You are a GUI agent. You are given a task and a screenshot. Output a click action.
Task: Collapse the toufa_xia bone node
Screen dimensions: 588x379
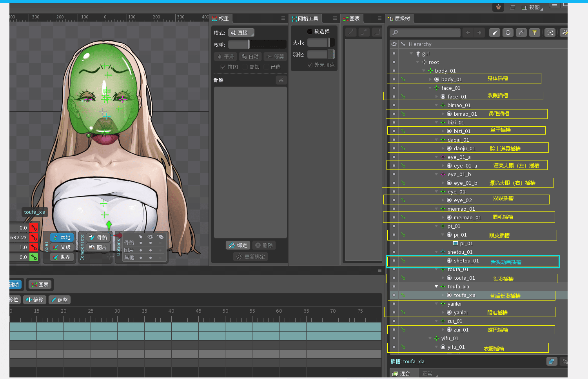point(436,286)
